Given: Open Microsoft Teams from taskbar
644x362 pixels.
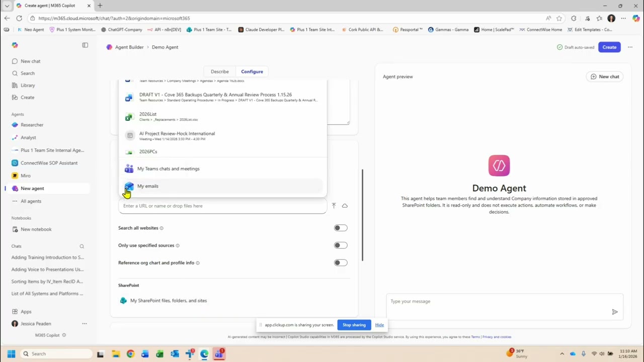Looking at the screenshot, I should tap(219, 354).
